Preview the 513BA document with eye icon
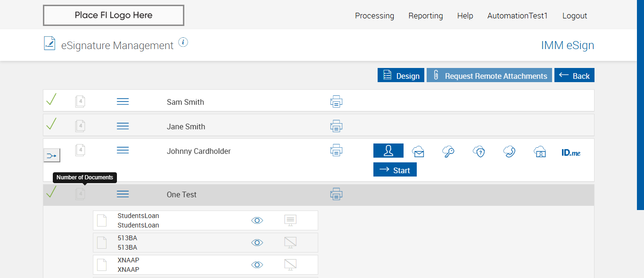This screenshot has height=278, width=644. point(257,243)
